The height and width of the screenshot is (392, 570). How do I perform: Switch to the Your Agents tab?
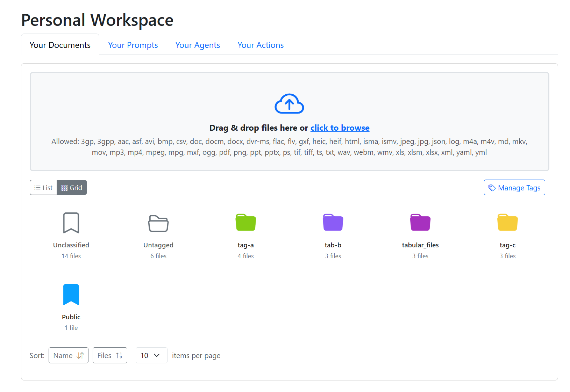(x=198, y=45)
